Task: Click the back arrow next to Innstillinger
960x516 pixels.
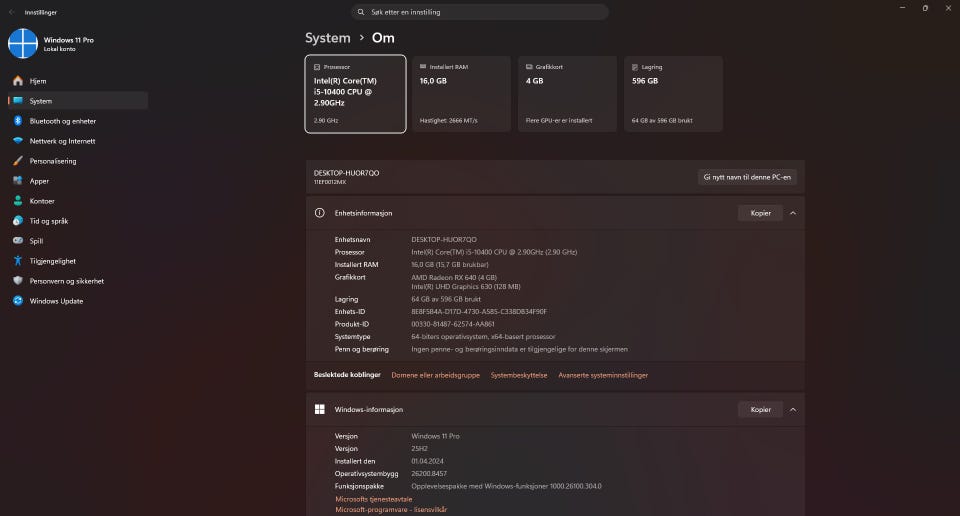Action: pos(12,12)
